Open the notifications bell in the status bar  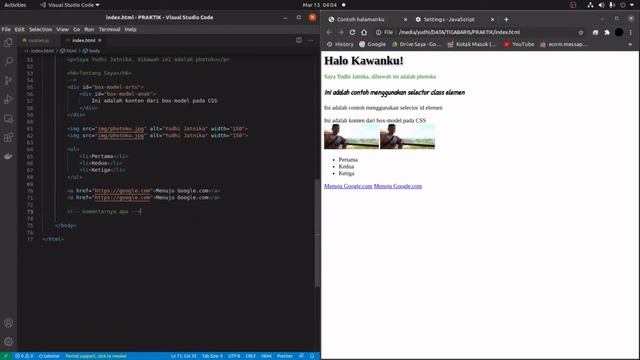coord(312,356)
